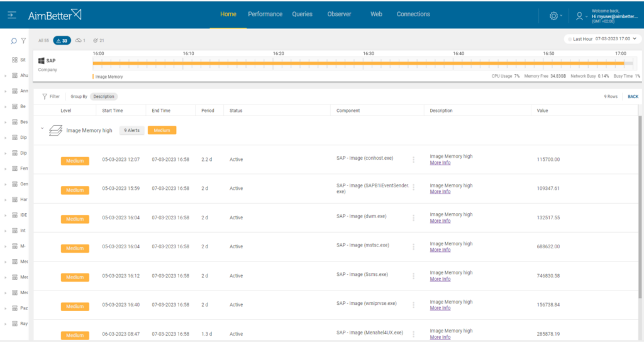Viewport: 644px width, 342px height.
Task: Click the timeline marker at 16:30
Action: coord(369,54)
